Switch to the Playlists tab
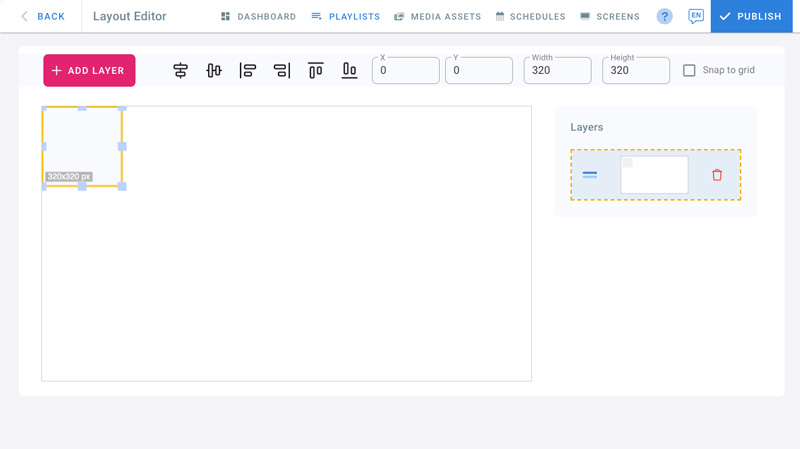Screen dimensions: 800x449 (346, 17)
